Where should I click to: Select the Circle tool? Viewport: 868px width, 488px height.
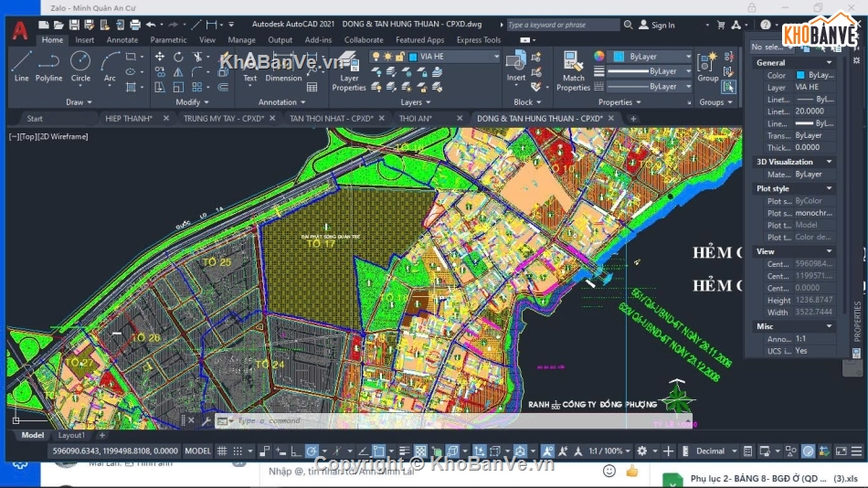coord(80,67)
